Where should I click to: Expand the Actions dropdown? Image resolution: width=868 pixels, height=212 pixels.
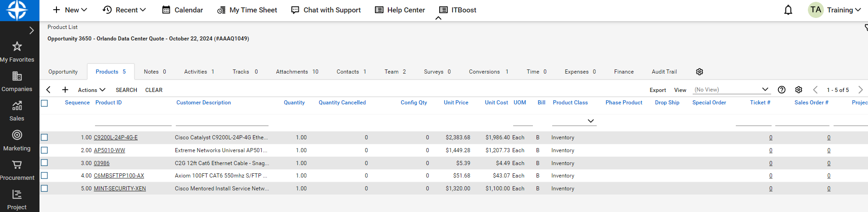91,90
